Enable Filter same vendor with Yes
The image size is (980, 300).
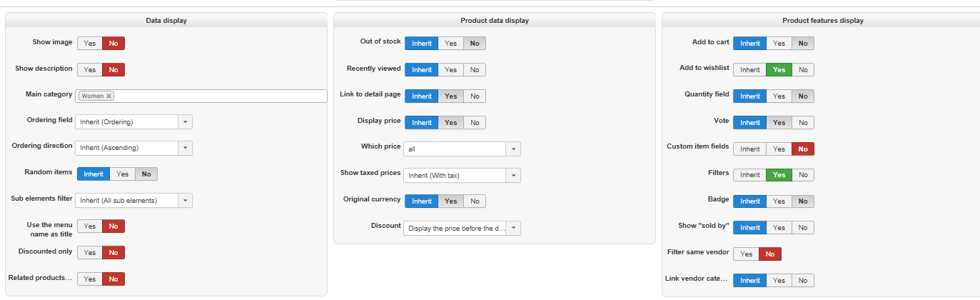coord(746,254)
